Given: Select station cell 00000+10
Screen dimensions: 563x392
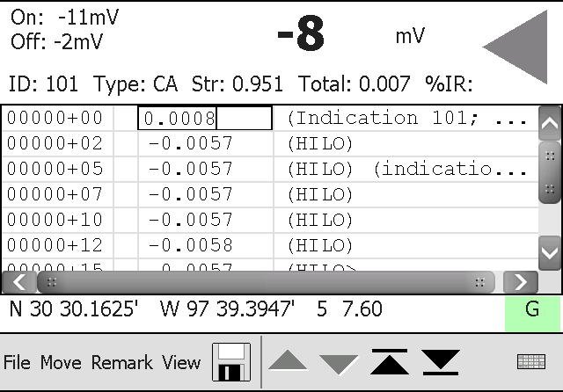Looking at the screenshot, I should click(57, 220).
